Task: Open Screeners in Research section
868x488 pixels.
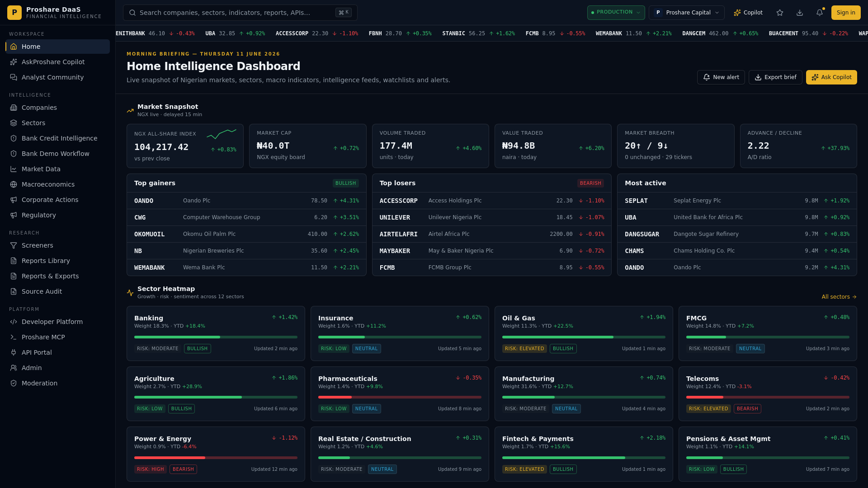Action: click(58, 245)
